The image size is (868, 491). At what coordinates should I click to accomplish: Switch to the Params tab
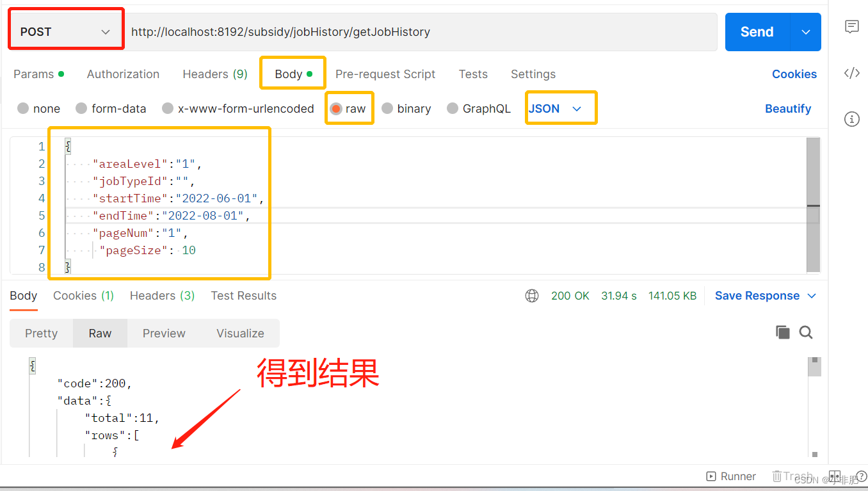coord(38,74)
